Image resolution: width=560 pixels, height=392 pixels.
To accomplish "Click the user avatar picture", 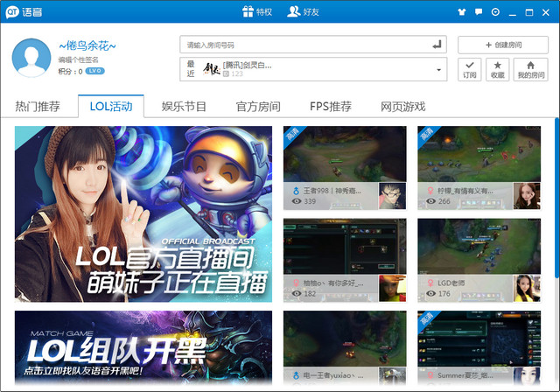I will [x=31, y=58].
